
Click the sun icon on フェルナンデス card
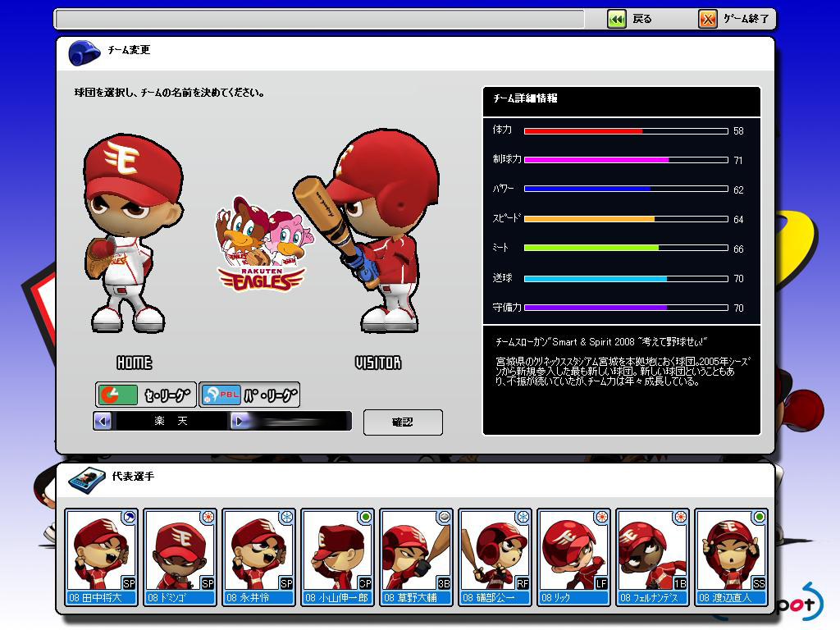680,518
